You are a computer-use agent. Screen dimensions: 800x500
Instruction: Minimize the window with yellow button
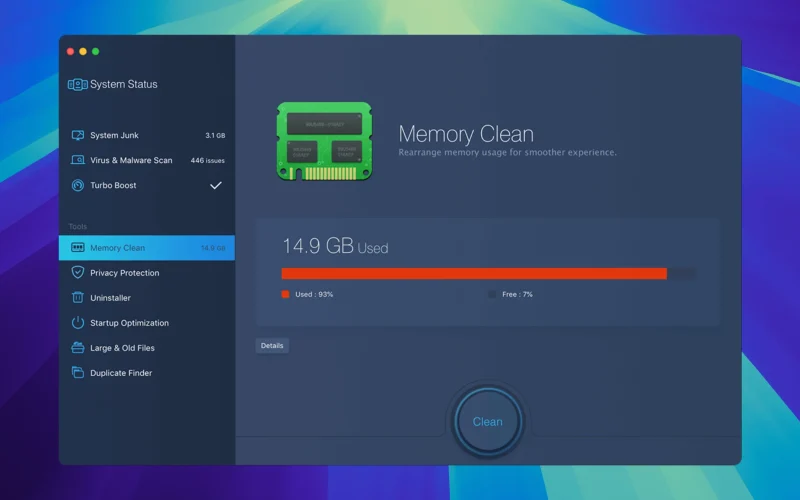(x=83, y=52)
